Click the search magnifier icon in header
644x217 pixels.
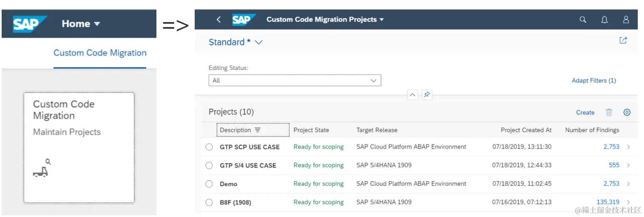pyautogui.click(x=583, y=20)
